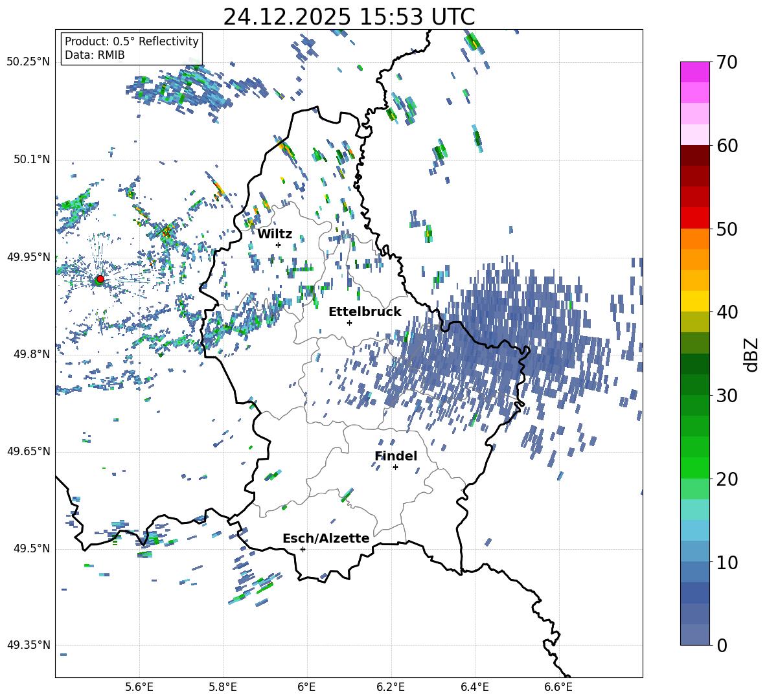Click the Findel city label

396,456
